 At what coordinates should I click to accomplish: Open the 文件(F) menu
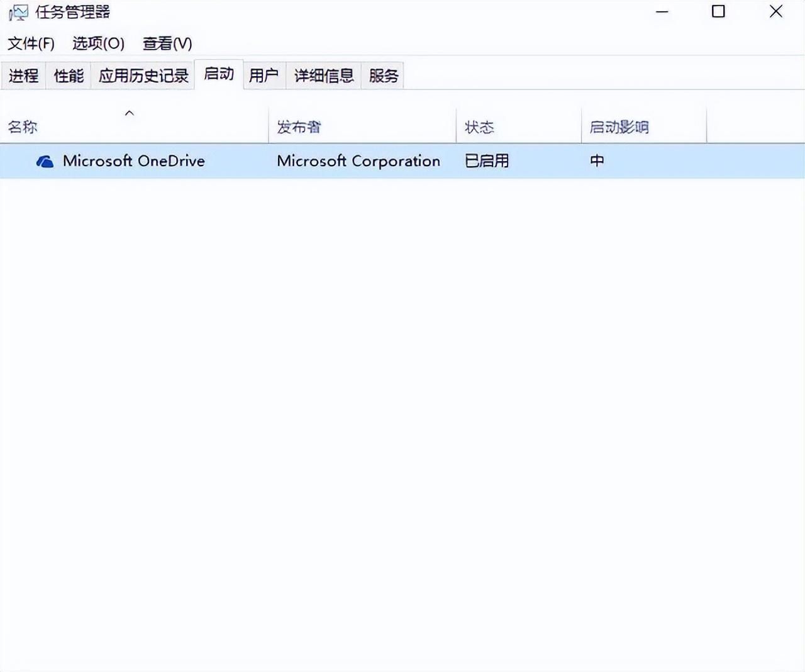(x=31, y=43)
